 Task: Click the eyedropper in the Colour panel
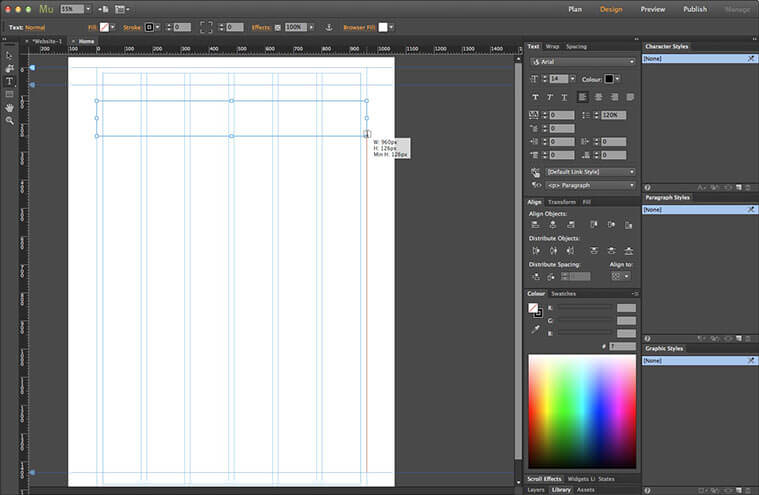(534, 329)
